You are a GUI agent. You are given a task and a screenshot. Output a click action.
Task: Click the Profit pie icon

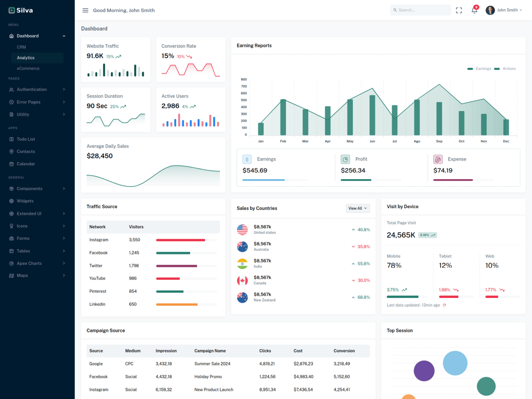click(345, 159)
